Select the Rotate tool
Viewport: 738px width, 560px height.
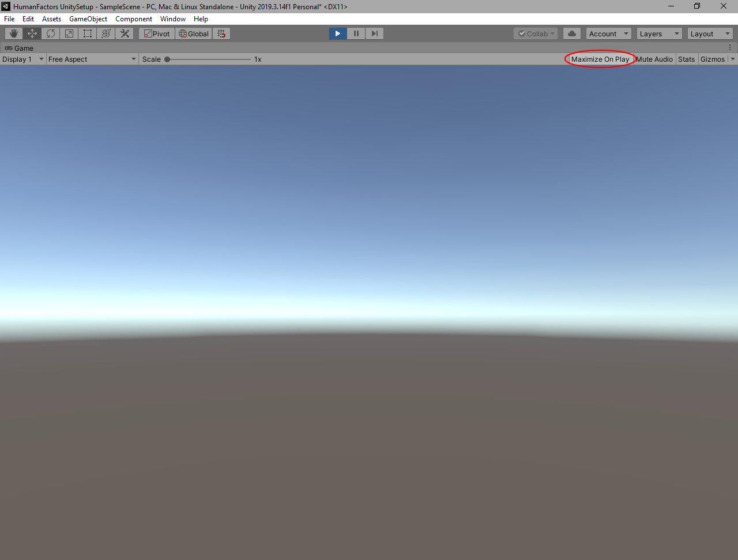coord(51,33)
